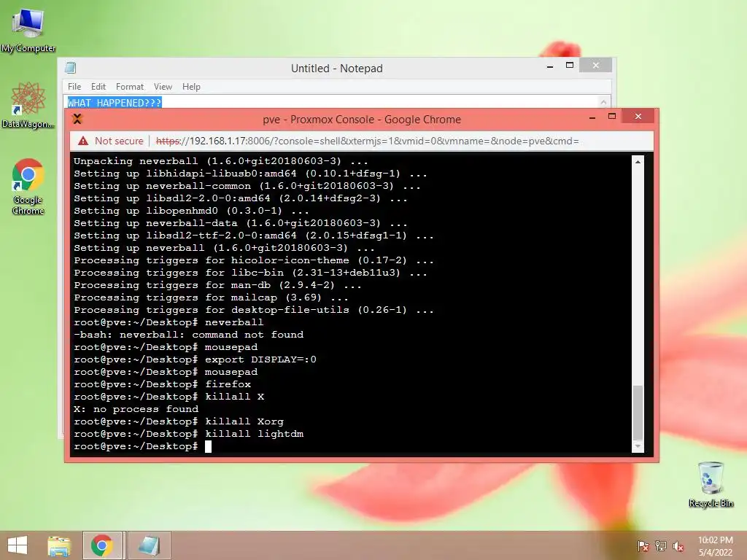Click Notepad scrollbar up arrow
Viewport: 747px width, 560px height.
[x=603, y=102]
